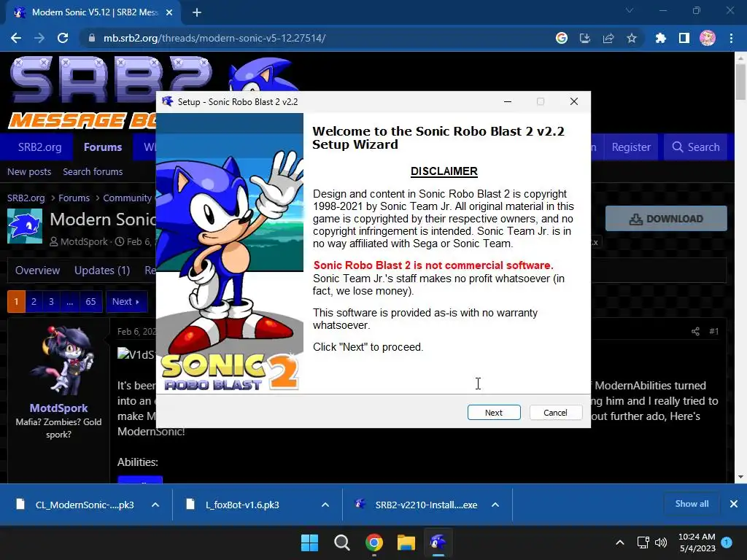Open the SRB2-v2210-Install exe download
This screenshot has width=747, height=560.
coord(417,505)
